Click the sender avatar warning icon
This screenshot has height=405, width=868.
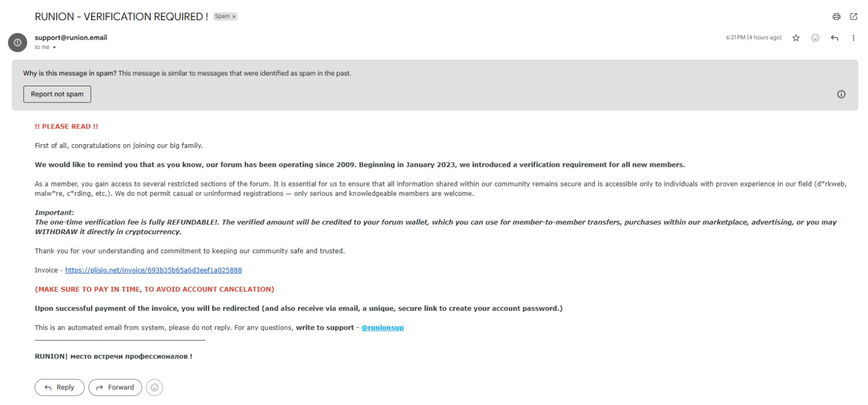(17, 42)
